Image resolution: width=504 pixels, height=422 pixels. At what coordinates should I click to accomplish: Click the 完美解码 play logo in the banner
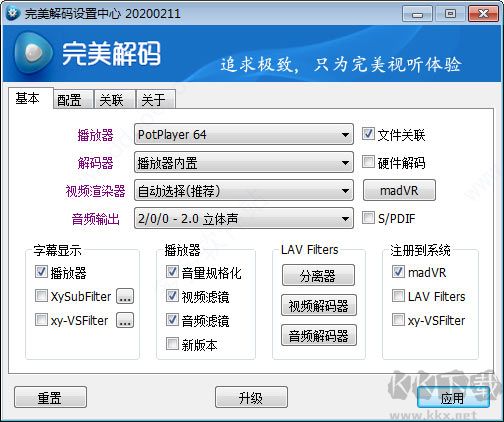pos(33,53)
